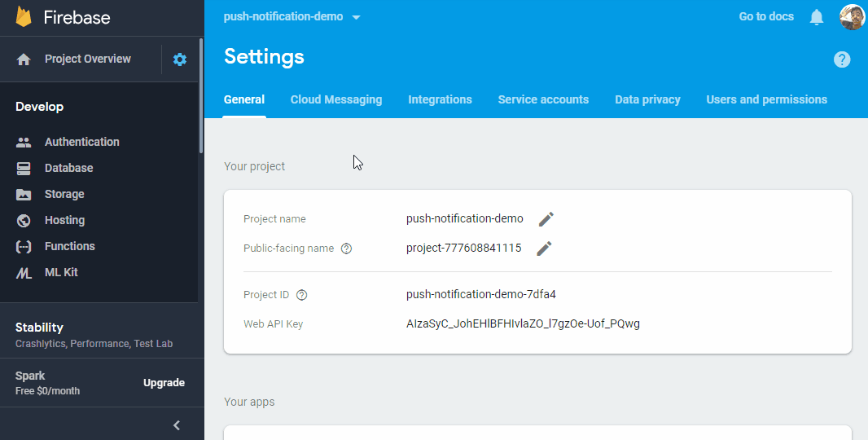
Task: Open user account avatar
Action: [852, 17]
